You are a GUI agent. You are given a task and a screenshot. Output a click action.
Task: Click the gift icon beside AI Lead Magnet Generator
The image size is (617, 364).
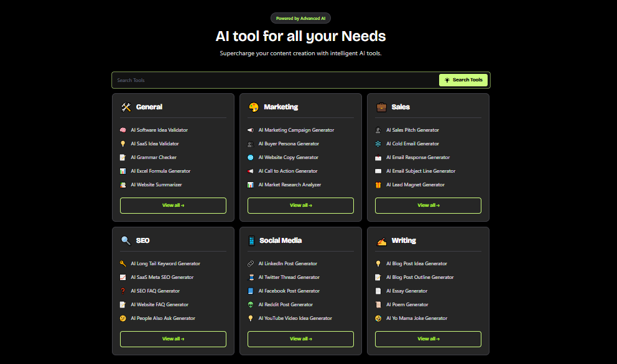pos(378,184)
